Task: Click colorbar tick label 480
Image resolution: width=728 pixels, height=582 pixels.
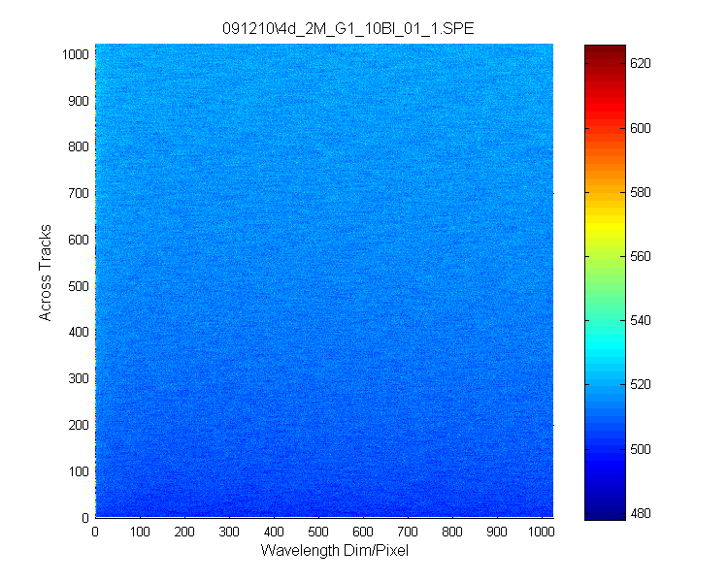Action: pyautogui.click(x=641, y=513)
